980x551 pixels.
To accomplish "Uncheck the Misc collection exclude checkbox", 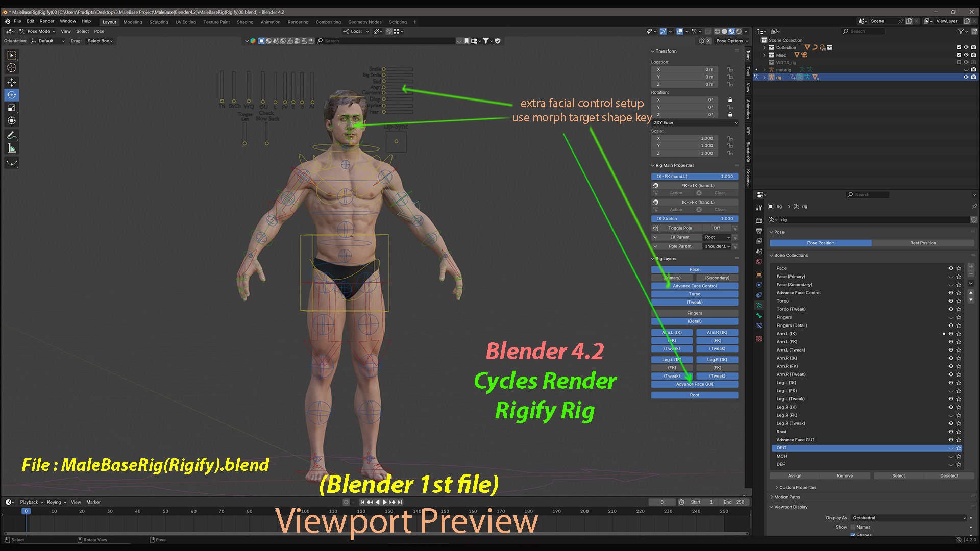I will point(959,55).
